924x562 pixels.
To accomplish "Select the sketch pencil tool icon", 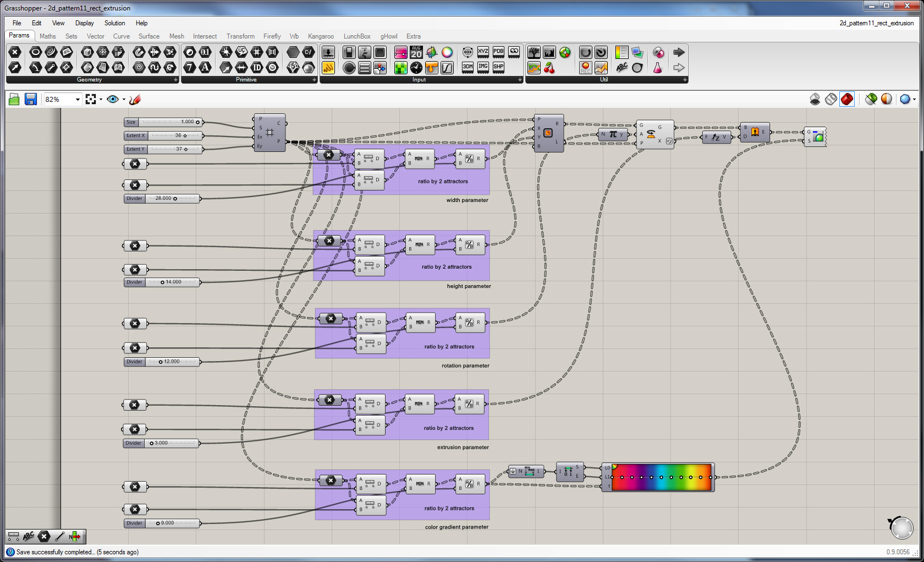I will [x=135, y=99].
